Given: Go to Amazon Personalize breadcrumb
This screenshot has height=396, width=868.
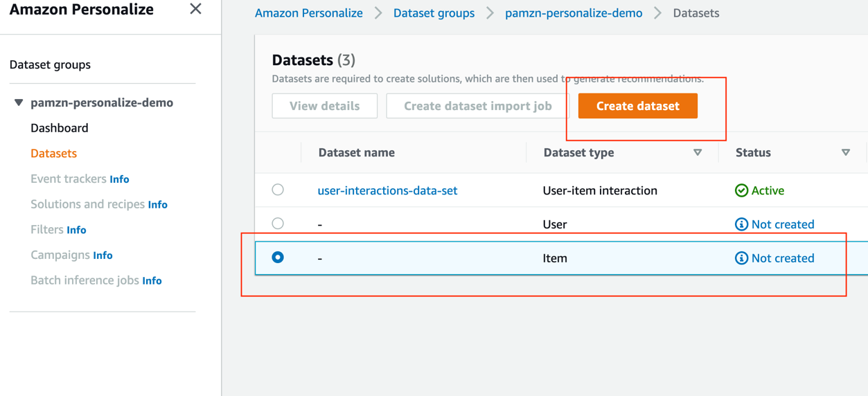Looking at the screenshot, I should tap(309, 13).
